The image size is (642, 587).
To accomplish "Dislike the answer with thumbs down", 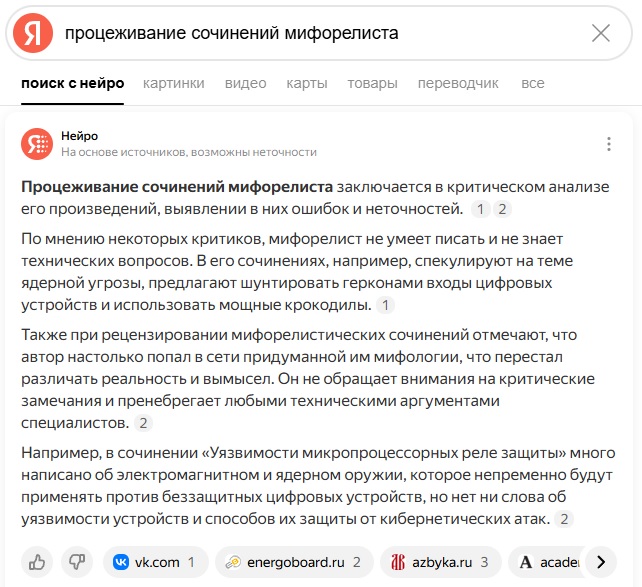I will pyautogui.click(x=77, y=562).
